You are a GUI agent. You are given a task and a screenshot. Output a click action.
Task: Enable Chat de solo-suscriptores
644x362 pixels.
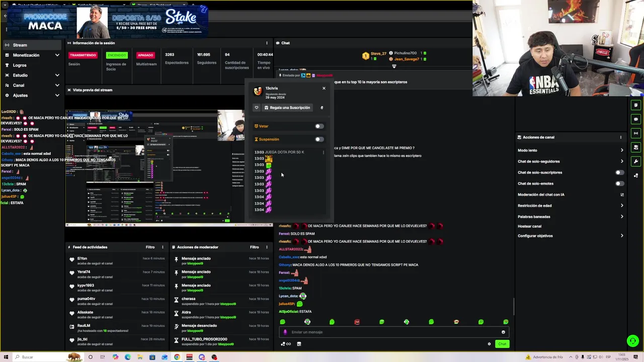pos(620,172)
